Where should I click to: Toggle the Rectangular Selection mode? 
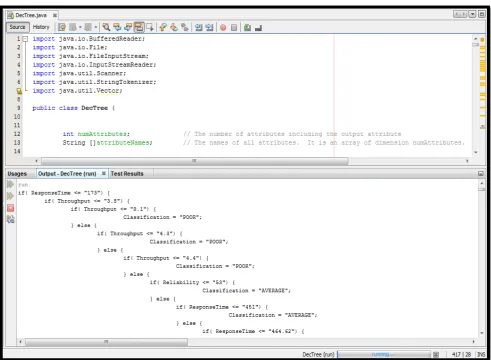tap(150, 27)
